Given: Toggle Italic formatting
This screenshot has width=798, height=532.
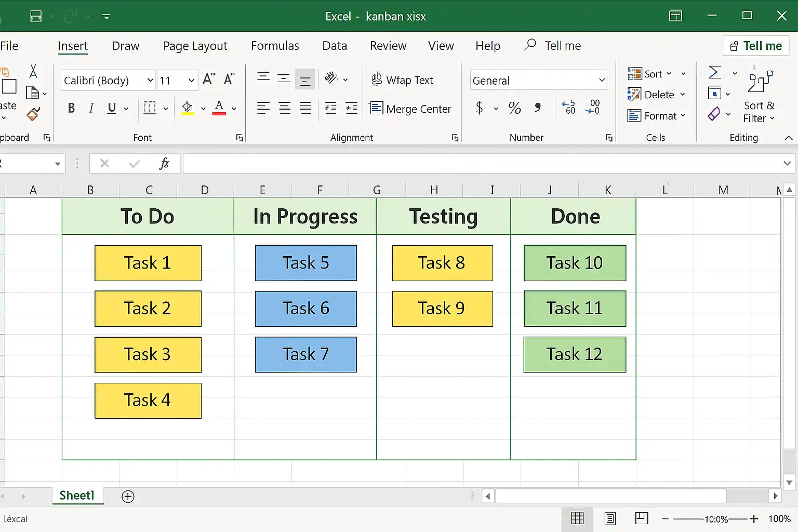Looking at the screenshot, I should 91,108.
